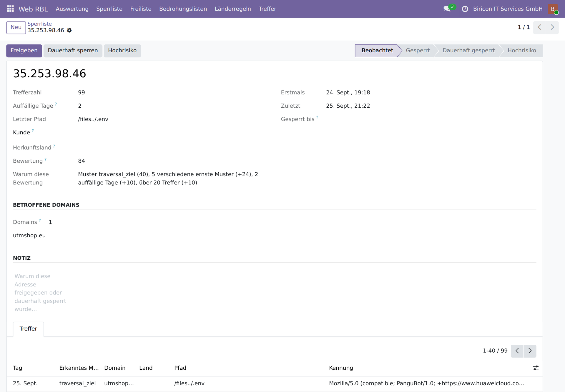Open the 25. Sept. traversal_ziel row

274,383
